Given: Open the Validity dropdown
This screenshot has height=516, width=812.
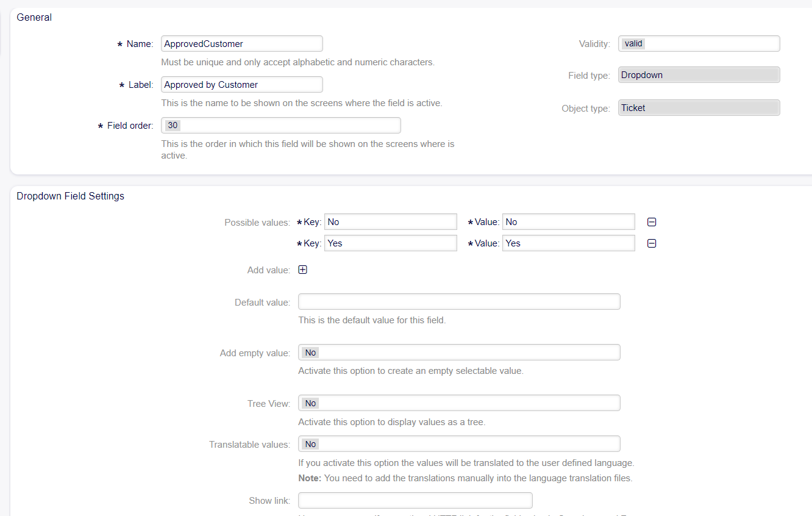Looking at the screenshot, I should (699, 44).
